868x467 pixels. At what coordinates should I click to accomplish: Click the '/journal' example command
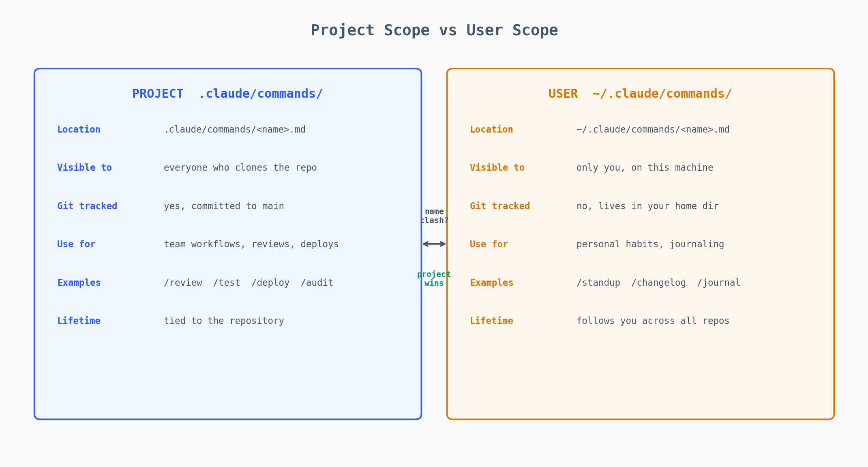pos(719,283)
